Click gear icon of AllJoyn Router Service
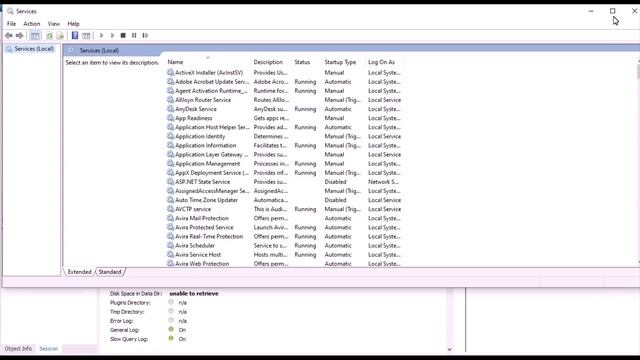 tap(171, 100)
